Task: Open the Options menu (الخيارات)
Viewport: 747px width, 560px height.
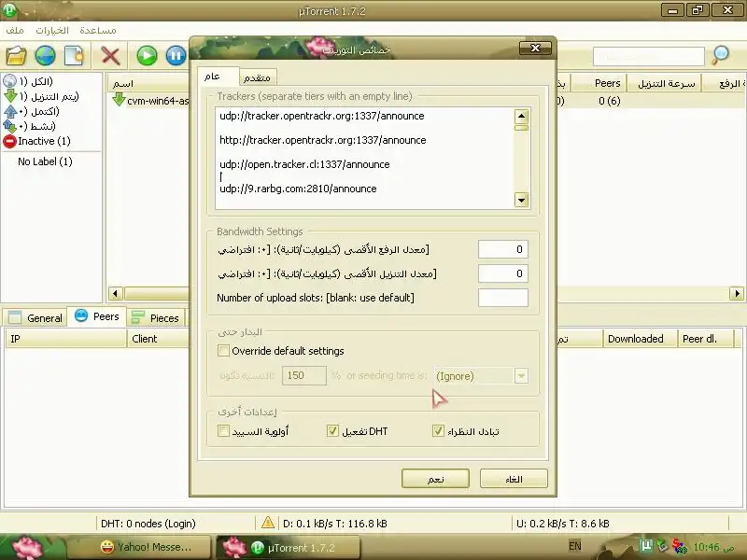Action: [52, 31]
